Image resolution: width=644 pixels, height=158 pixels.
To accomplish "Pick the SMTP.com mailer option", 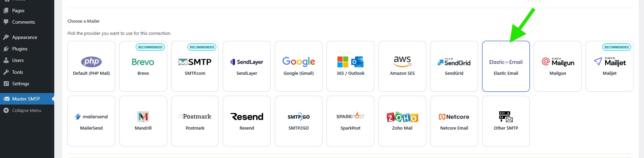I will click(195, 66).
